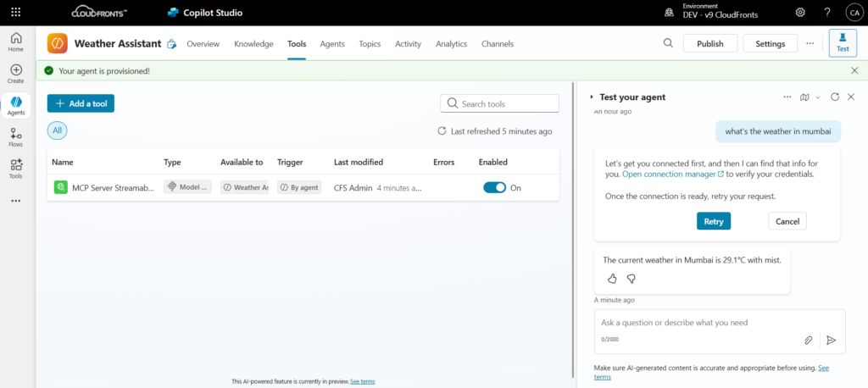Send the chat message
This screenshot has height=388, width=868.
(x=831, y=340)
